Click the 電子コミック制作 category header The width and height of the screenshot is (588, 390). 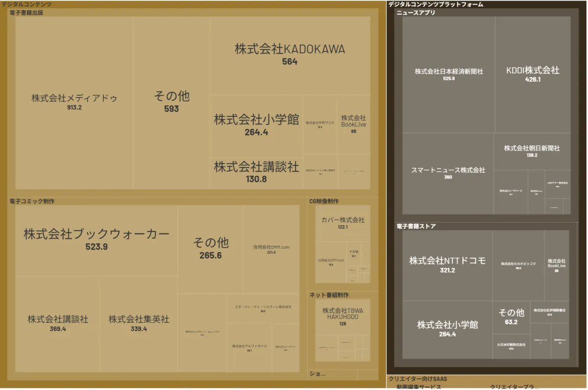click(32, 201)
